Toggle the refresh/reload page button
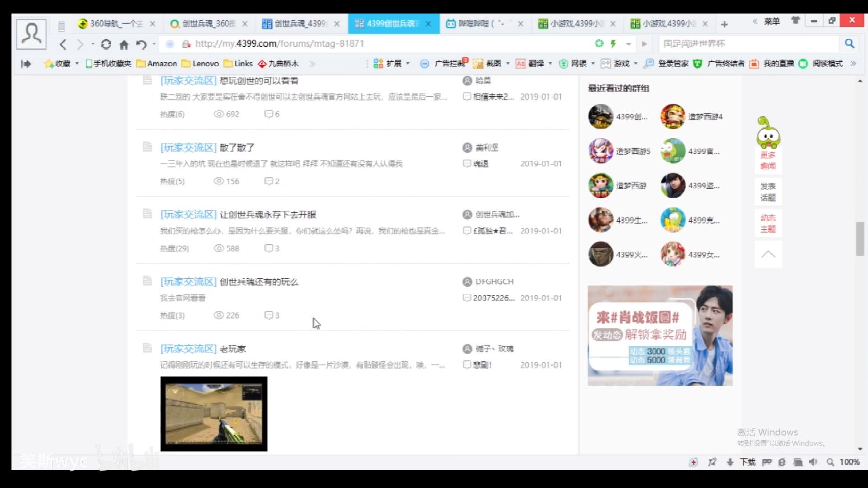Image resolution: width=868 pixels, height=488 pixels. (106, 44)
